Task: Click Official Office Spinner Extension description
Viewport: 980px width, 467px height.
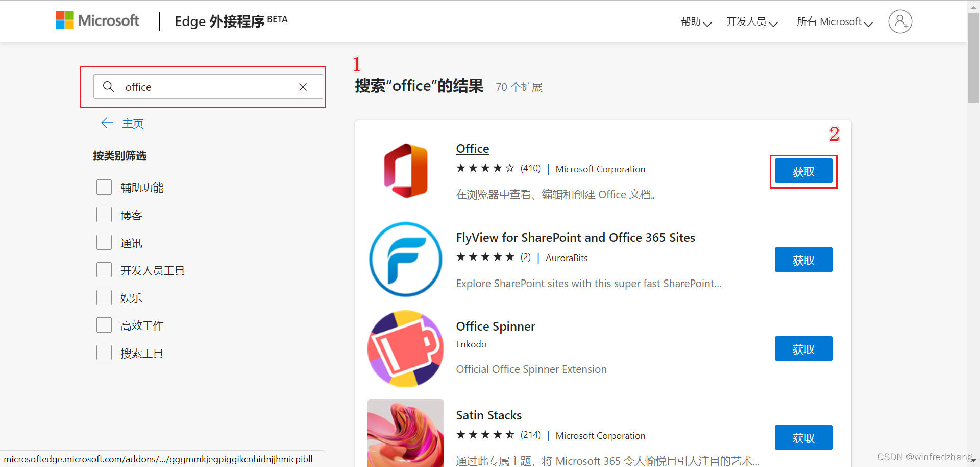Action: [531, 369]
